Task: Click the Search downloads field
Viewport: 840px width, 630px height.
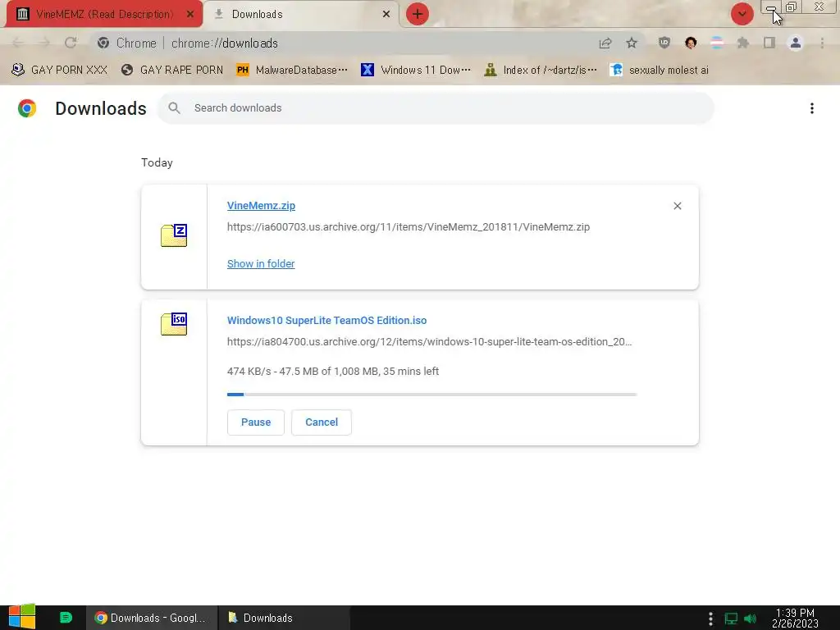Action: [436, 108]
